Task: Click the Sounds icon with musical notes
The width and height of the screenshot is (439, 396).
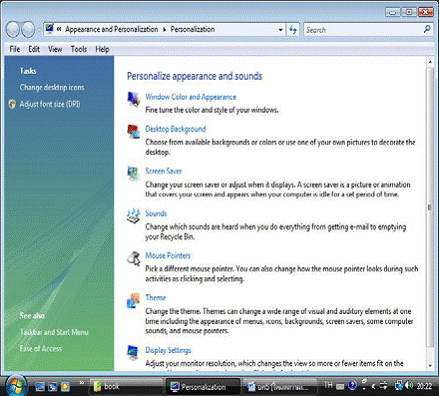Action: tap(133, 216)
